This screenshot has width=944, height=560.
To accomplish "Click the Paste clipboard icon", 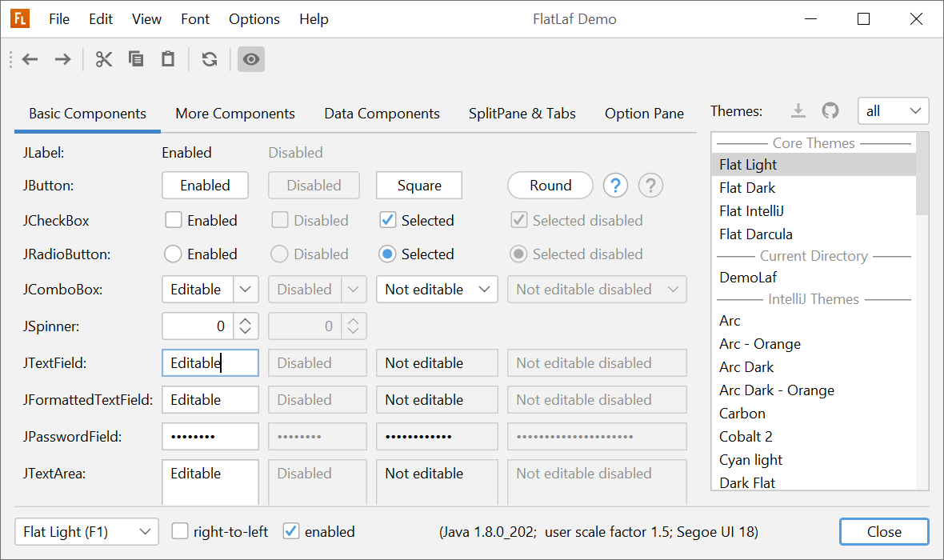I will point(168,59).
